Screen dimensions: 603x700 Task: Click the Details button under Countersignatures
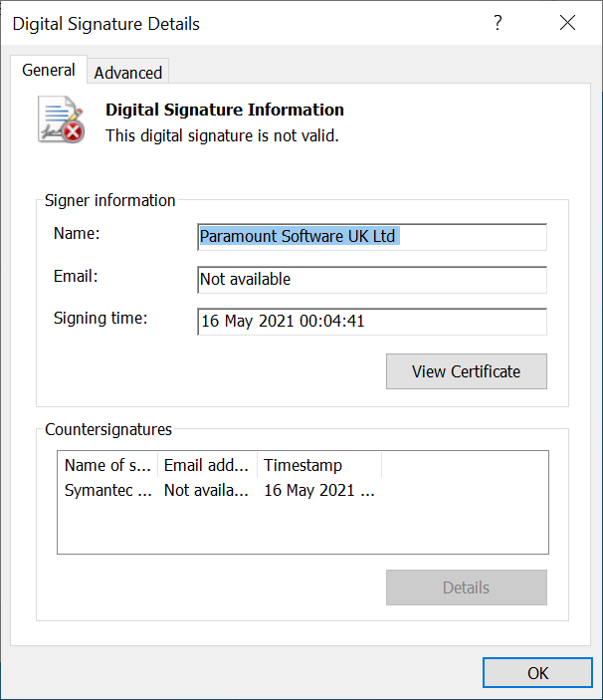coord(467,587)
